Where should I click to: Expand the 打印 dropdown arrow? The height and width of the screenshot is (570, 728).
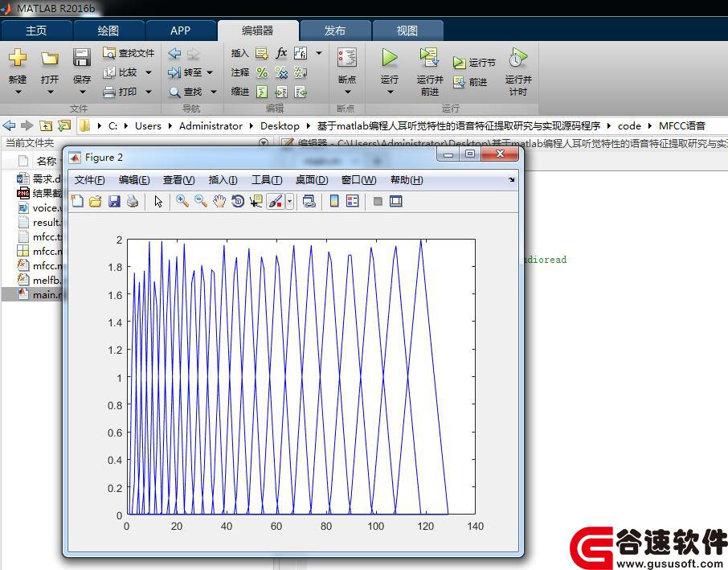149,92
